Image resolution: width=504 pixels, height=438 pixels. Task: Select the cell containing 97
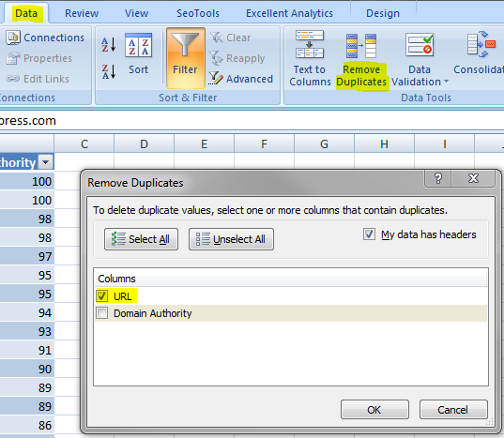(27, 256)
